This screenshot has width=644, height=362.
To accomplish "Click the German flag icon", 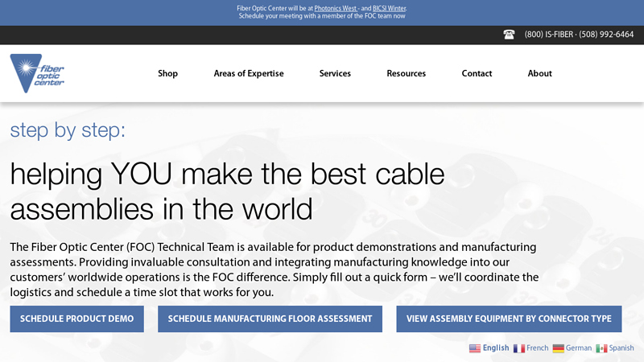I will pos(558,348).
